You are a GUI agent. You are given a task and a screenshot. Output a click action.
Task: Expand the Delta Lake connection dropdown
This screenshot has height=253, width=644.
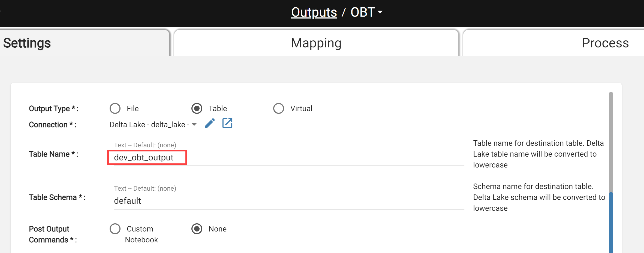pos(194,124)
